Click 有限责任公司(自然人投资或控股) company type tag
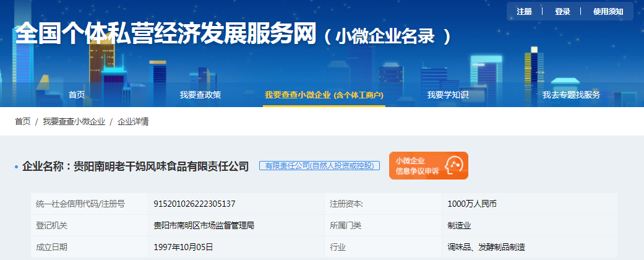This screenshot has width=644, height=260. (x=320, y=166)
